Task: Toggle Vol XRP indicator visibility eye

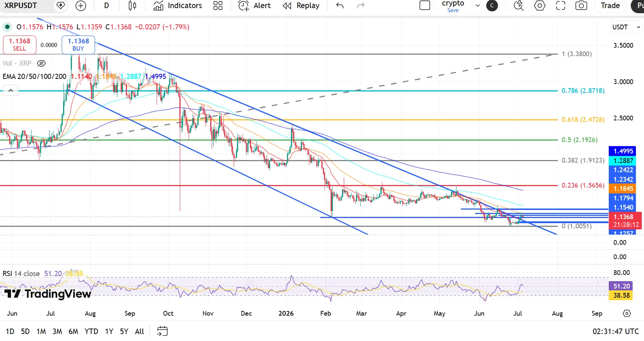Action: [x=41, y=63]
